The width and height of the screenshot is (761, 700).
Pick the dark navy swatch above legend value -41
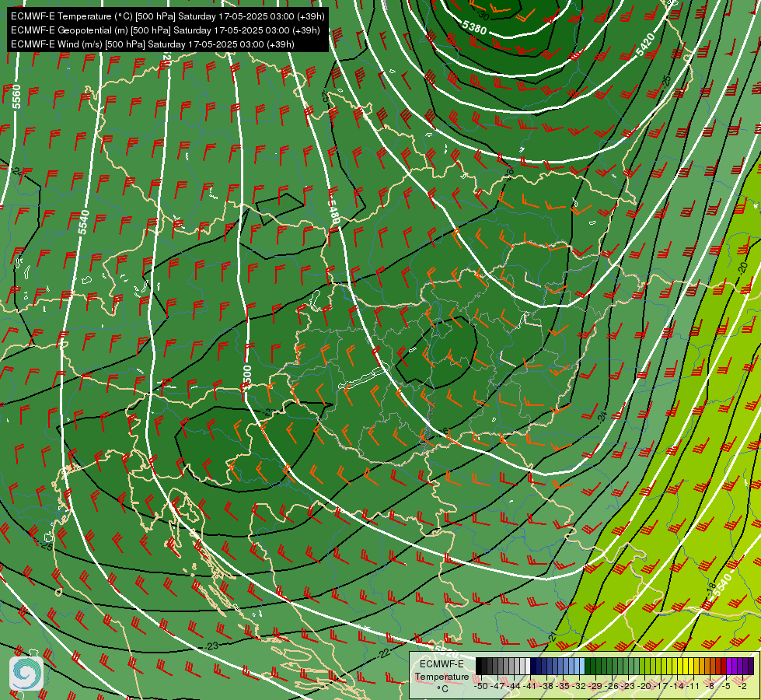click(x=533, y=666)
